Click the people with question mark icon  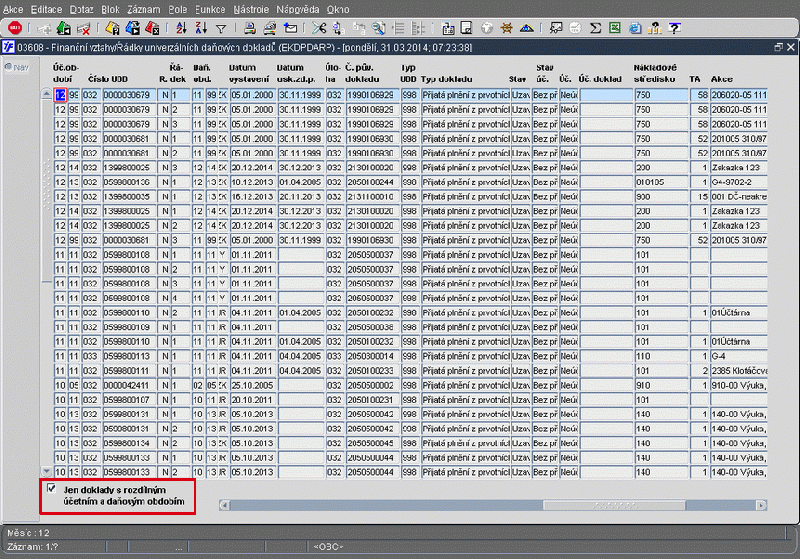click(x=655, y=28)
